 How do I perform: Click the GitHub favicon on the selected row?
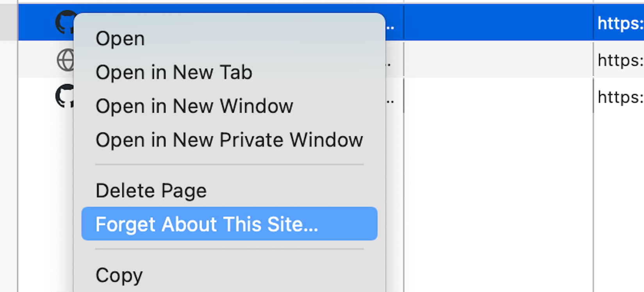pos(66,22)
